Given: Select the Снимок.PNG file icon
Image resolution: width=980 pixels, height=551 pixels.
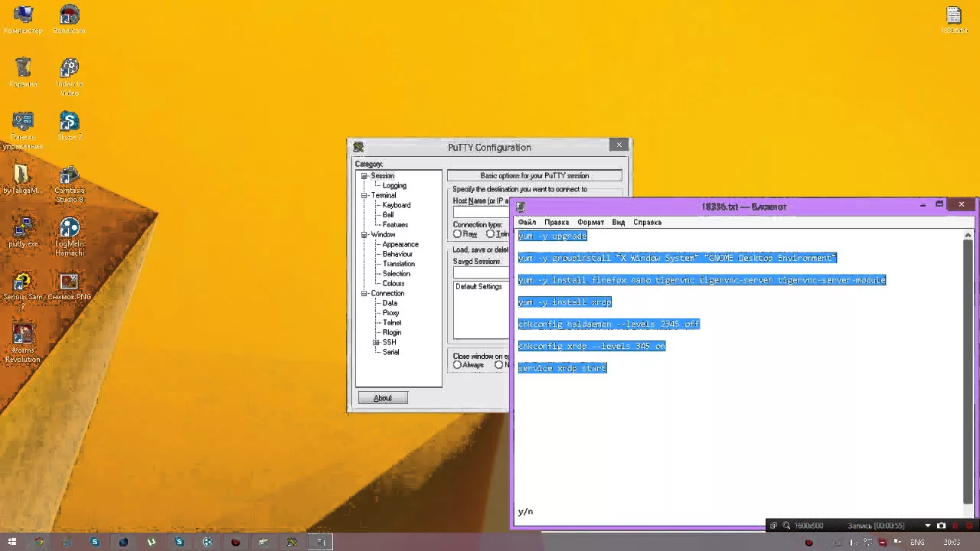Looking at the screenshot, I should tap(69, 287).
